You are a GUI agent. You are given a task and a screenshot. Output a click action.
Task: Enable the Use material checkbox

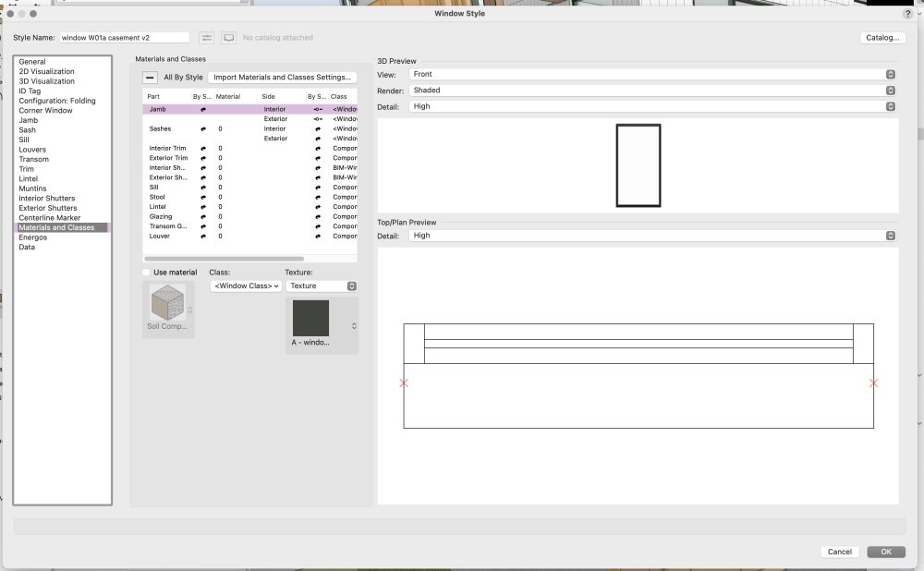[148, 273]
